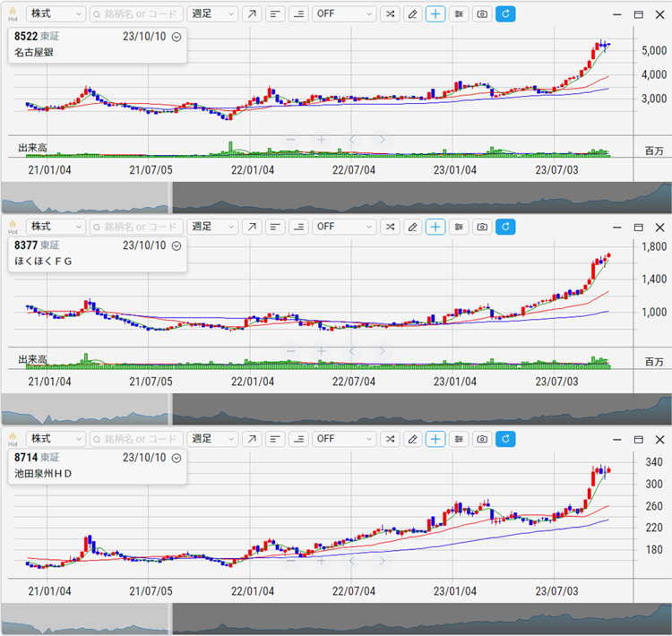The image size is (672, 636).
Task: Open chart settings sliders icon in middle chart
Action: click(x=459, y=227)
